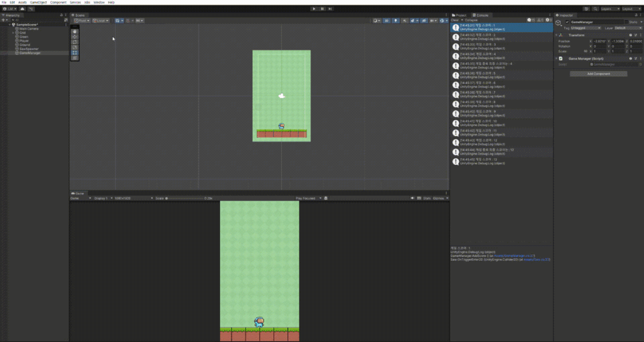Toggle Scene effects button
The image size is (644, 342).
click(414, 21)
